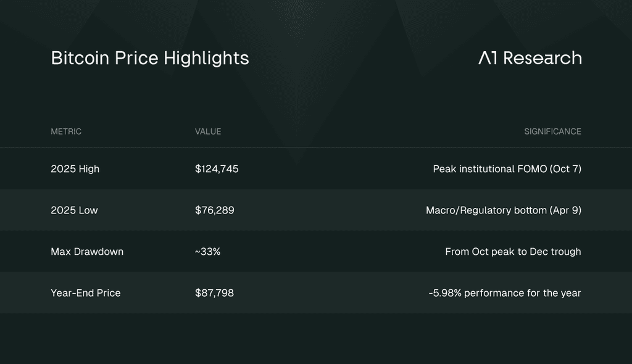Click the $87,798 value cell
This screenshot has width=632, height=364.
pos(214,293)
